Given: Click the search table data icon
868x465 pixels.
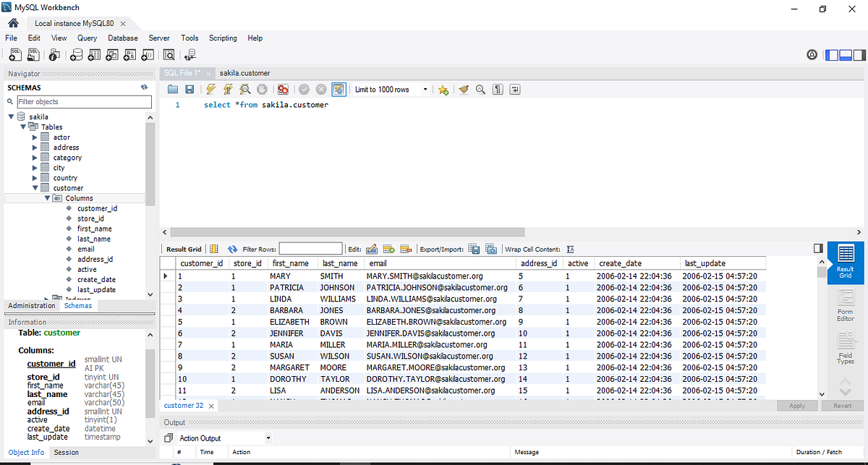Looking at the screenshot, I should (169, 54).
